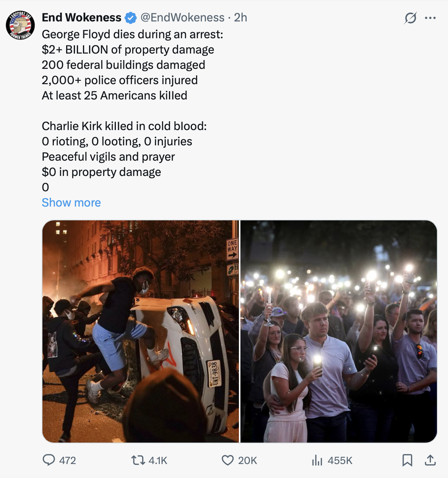The width and height of the screenshot is (448, 482).
Task: Click the share upload arrow icon
Action: click(430, 460)
